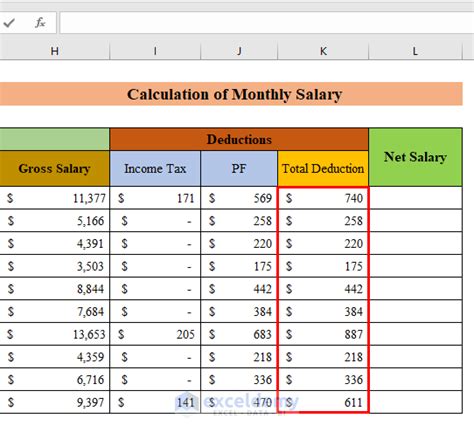Select PF cell 218
The width and height of the screenshot is (474, 432).
pos(239,357)
